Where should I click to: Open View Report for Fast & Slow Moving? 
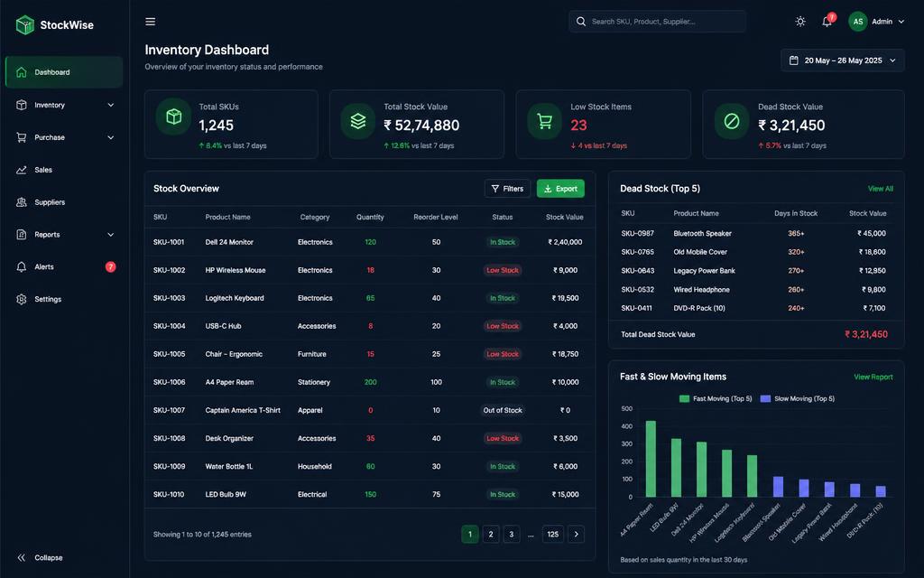(x=873, y=377)
